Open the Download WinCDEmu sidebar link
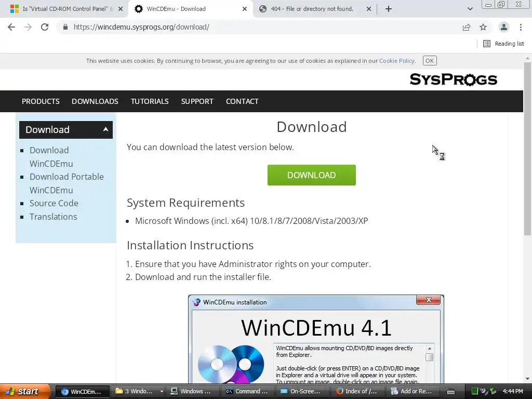 pos(51,157)
